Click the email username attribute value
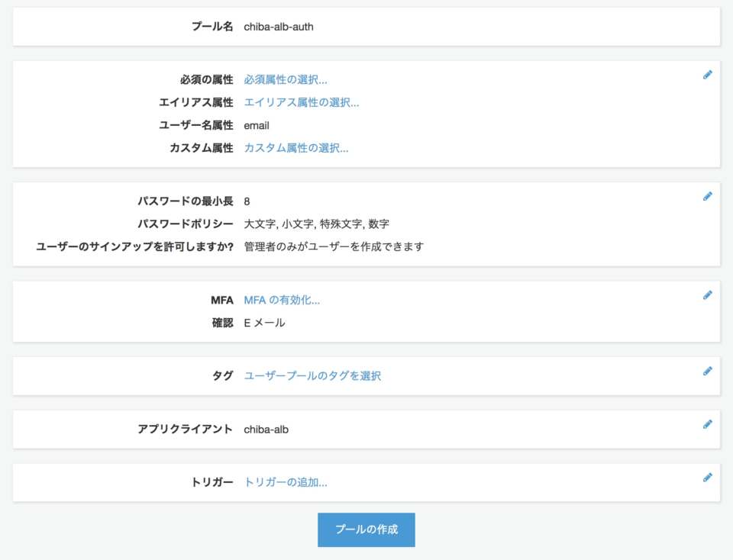 pyautogui.click(x=257, y=126)
